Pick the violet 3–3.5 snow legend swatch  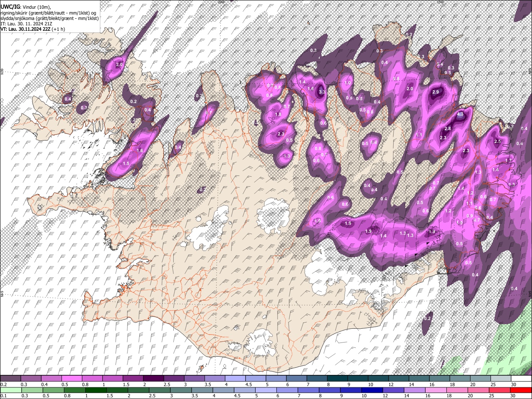point(194,379)
